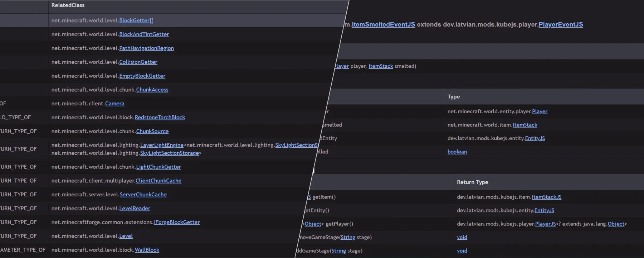Open the CollisionGetter class link
The height and width of the screenshot is (258, 644).
pyautogui.click(x=138, y=62)
